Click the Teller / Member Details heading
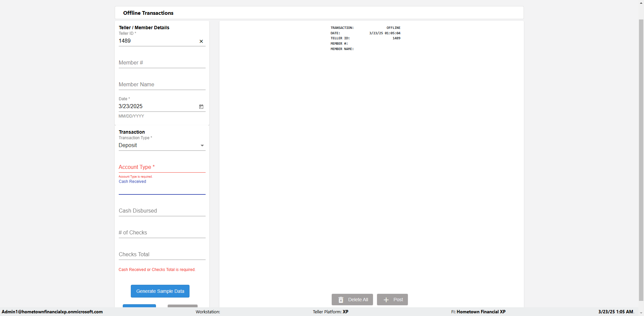Image resolution: width=644 pixels, height=316 pixels. (144, 28)
